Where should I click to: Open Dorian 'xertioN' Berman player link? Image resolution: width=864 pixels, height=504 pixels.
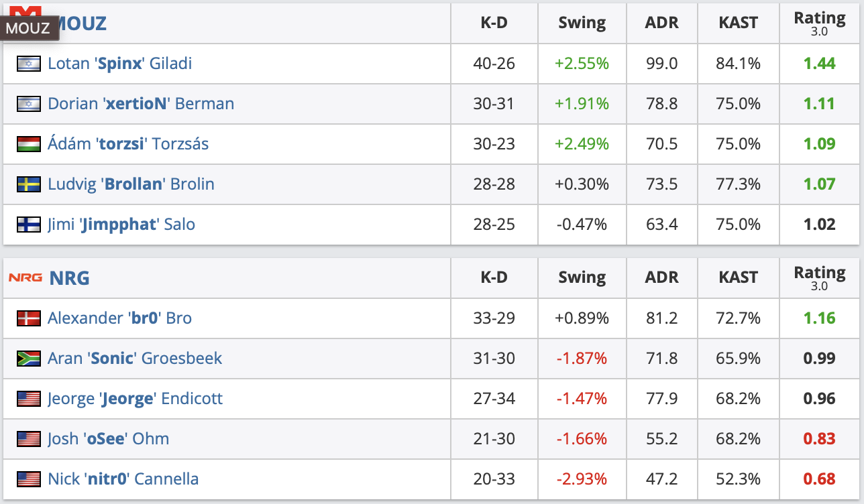[x=141, y=104]
